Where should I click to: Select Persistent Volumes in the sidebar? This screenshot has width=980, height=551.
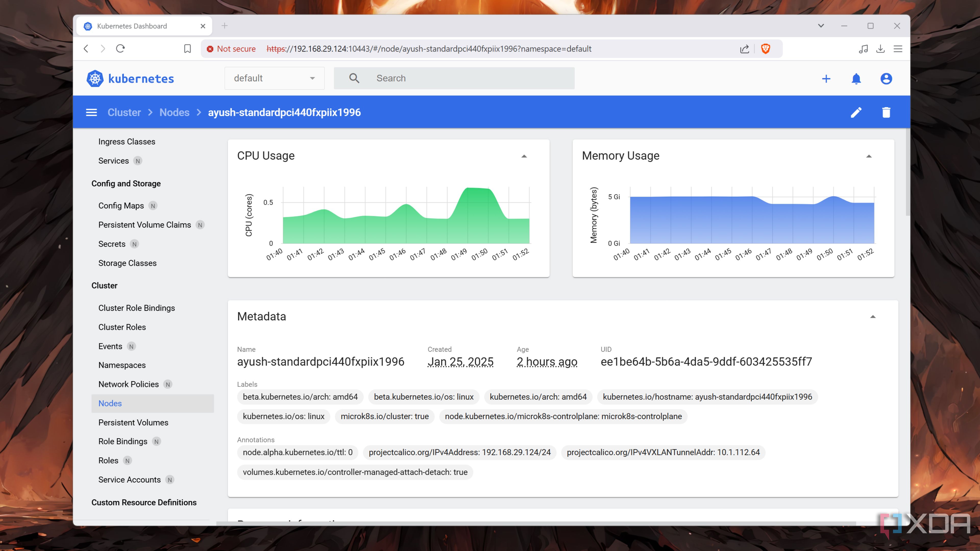tap(133, 422)
